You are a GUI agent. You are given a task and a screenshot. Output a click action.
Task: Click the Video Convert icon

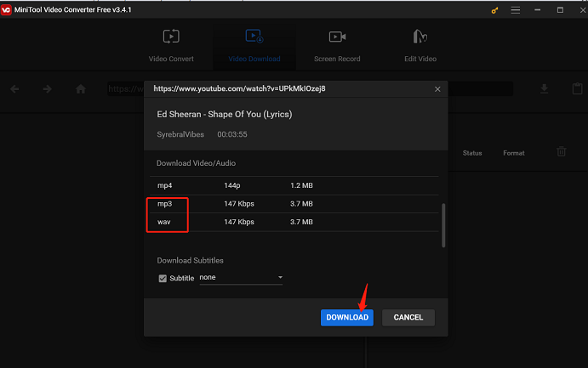(x=171, y=37)
